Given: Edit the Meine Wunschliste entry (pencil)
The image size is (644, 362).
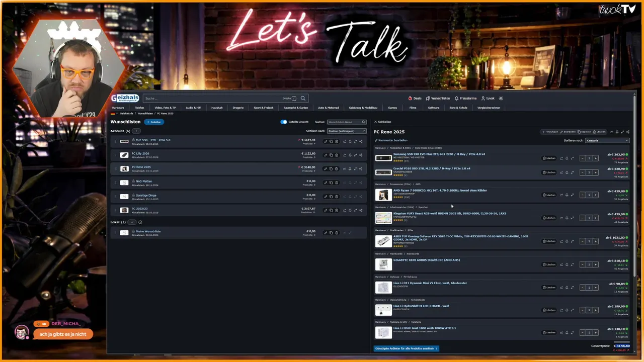Looking at the screenshot, I should (x=325, y=233).
